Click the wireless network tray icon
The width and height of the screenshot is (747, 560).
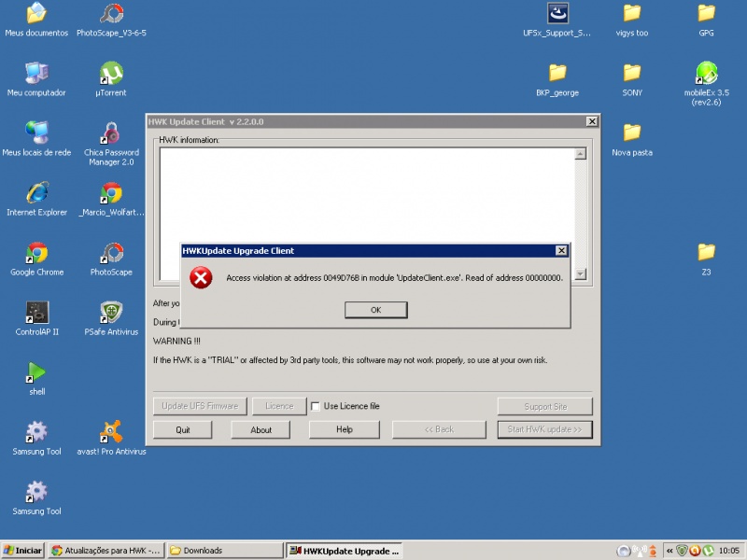point(638,551)
